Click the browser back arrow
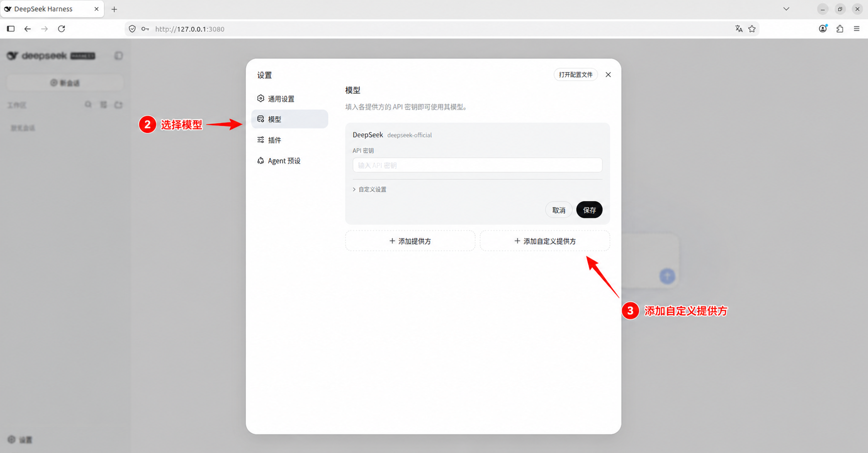Viewport: 868px width, 453px height. 27,29
